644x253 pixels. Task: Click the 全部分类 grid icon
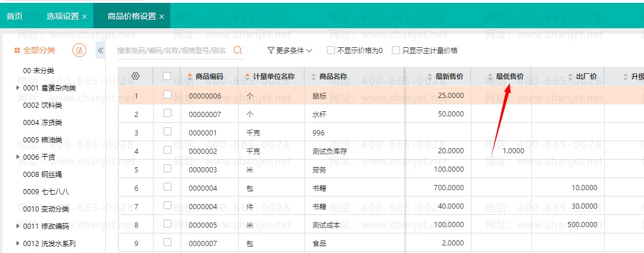(x=17, y=51)
